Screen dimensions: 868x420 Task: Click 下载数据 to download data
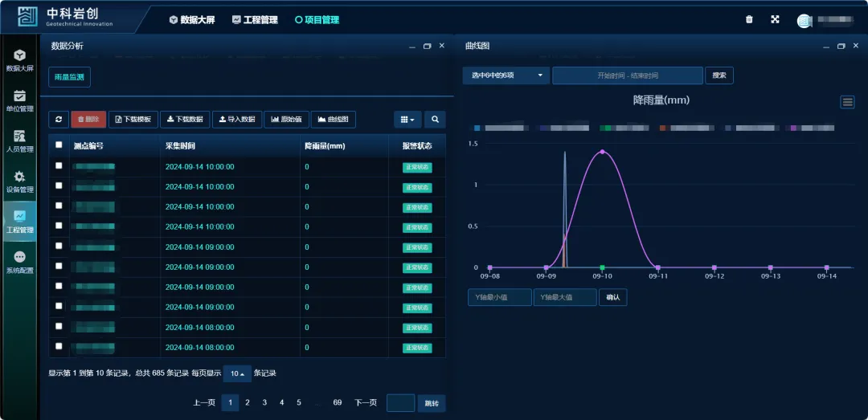[185, 119]
